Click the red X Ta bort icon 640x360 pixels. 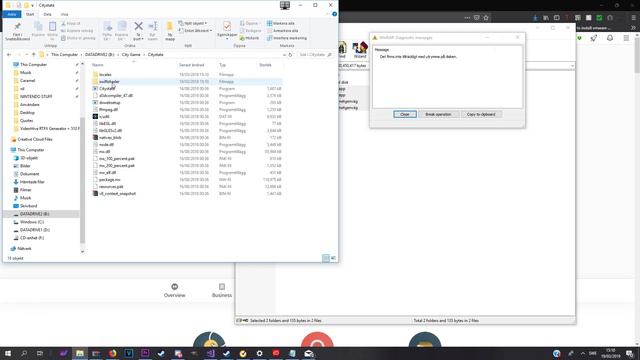138,27
